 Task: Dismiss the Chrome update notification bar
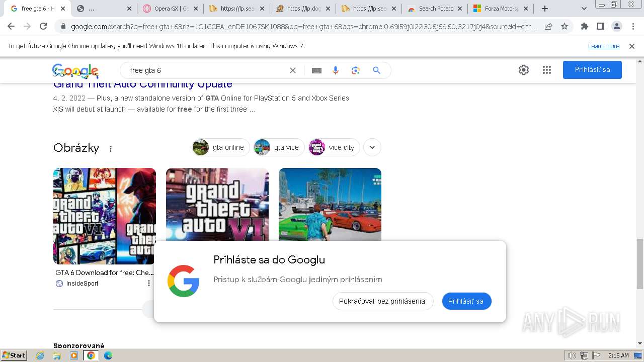632,46
